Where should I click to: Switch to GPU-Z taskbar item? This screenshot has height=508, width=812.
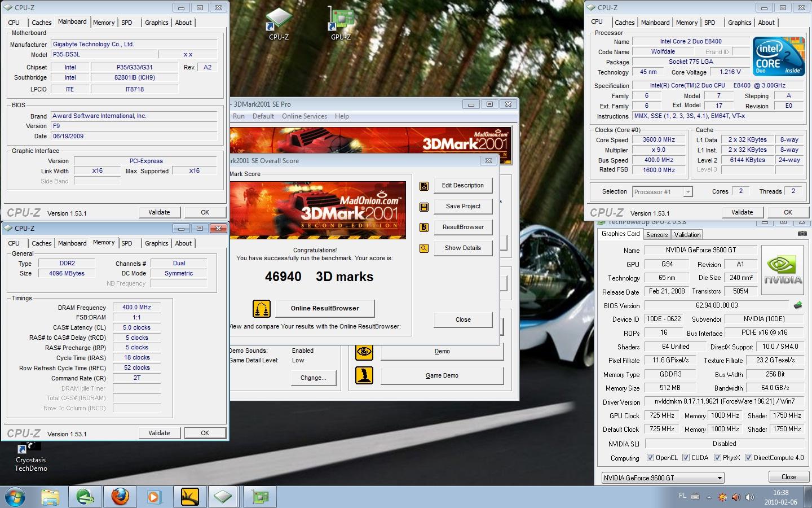coord(260,497)
